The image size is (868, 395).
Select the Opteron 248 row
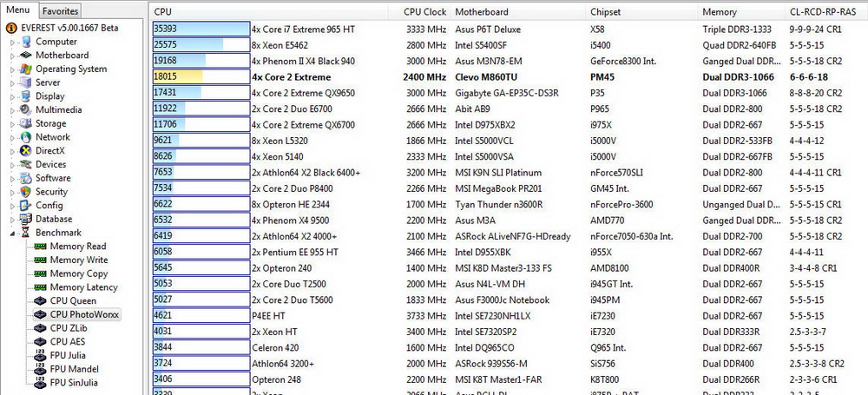click(x=510, y=379)
